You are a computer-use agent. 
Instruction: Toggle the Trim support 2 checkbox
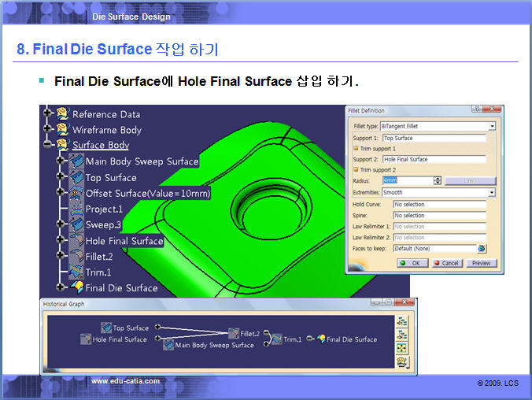click(357, 169)
